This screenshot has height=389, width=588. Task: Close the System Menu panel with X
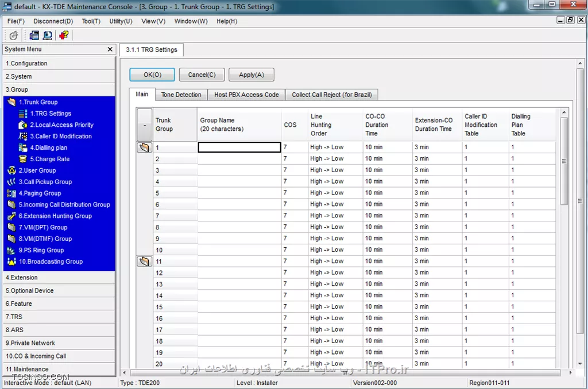click(110, 49)
